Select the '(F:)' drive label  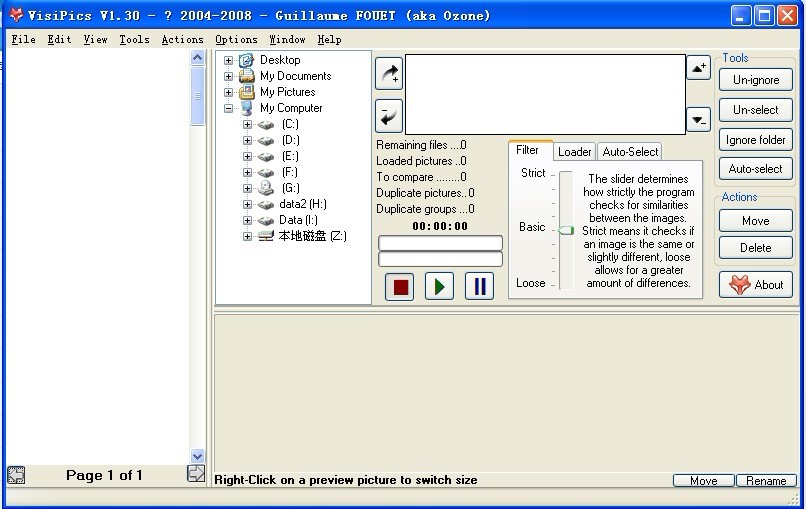coord(290,172)
